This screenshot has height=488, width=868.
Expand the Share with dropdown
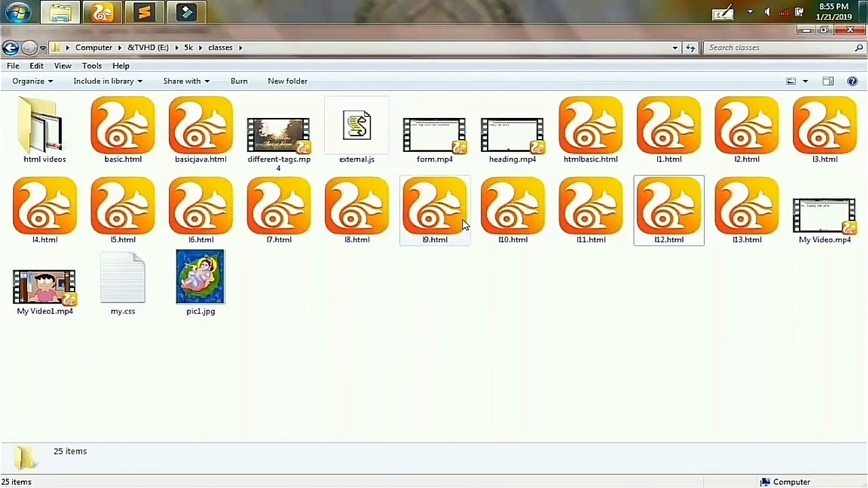tap(186, 81)
